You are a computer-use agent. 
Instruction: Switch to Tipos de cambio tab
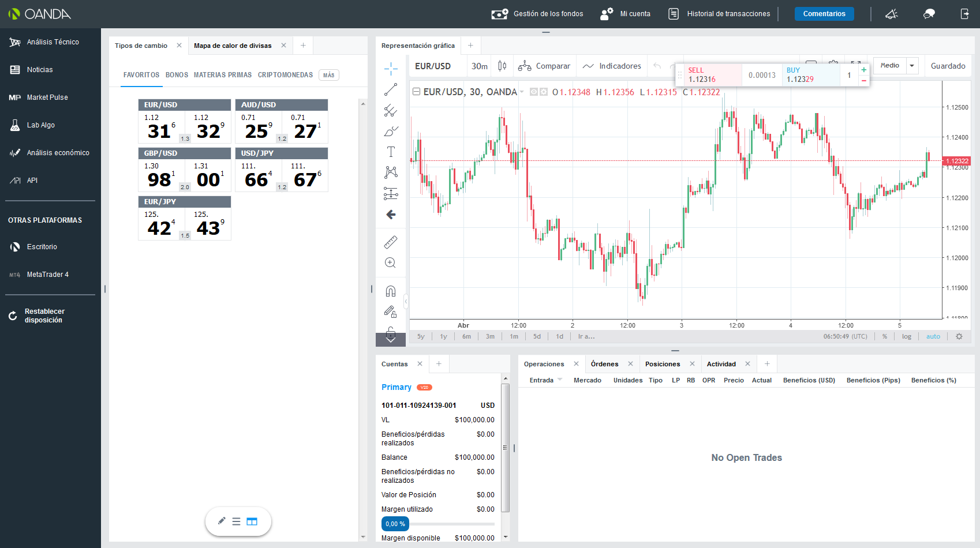click(141, 46)
